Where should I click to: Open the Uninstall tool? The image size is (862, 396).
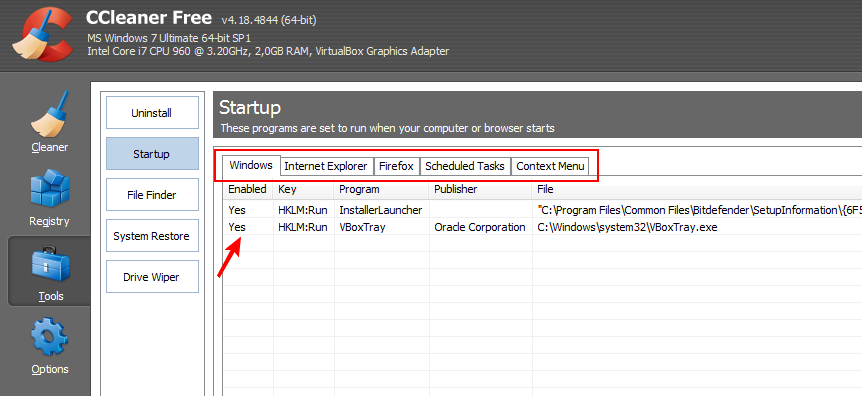(x=152, y=113)
